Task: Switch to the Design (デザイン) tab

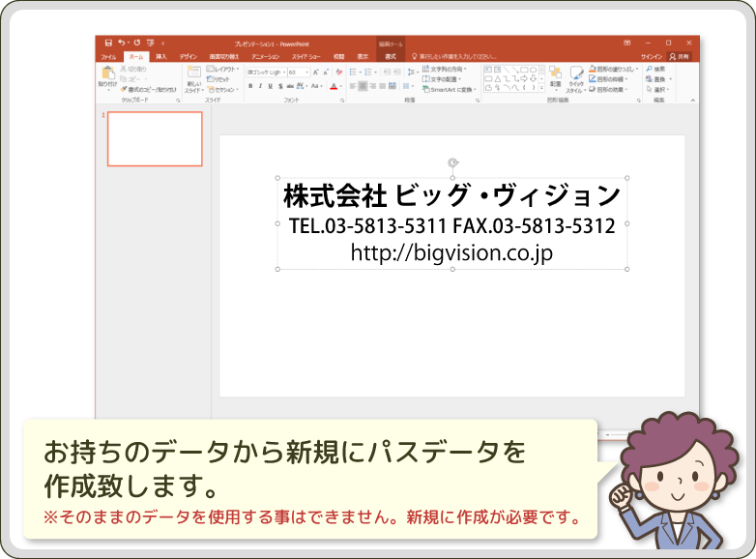Action: (x=189, y=57)
